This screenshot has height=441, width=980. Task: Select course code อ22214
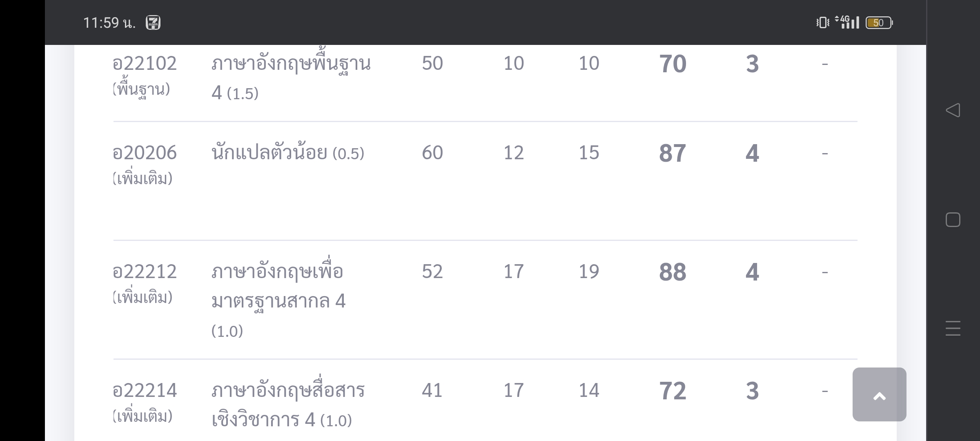[x=145, y=390]
